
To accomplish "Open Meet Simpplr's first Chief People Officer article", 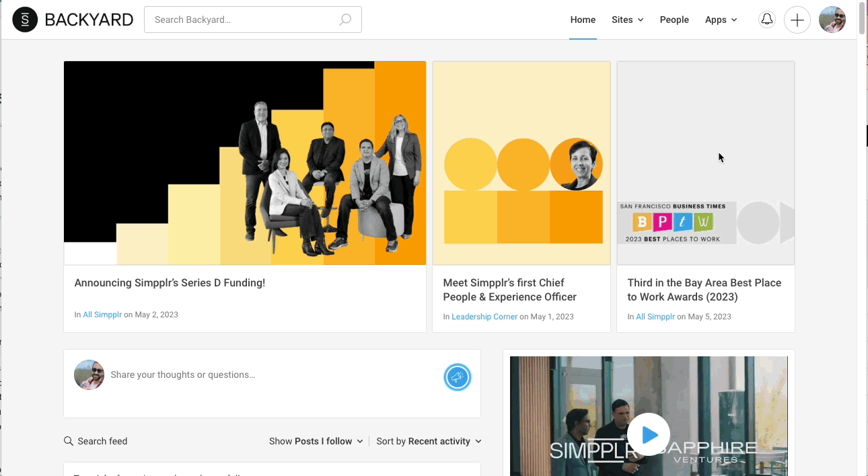I will [x=509, y=290].
